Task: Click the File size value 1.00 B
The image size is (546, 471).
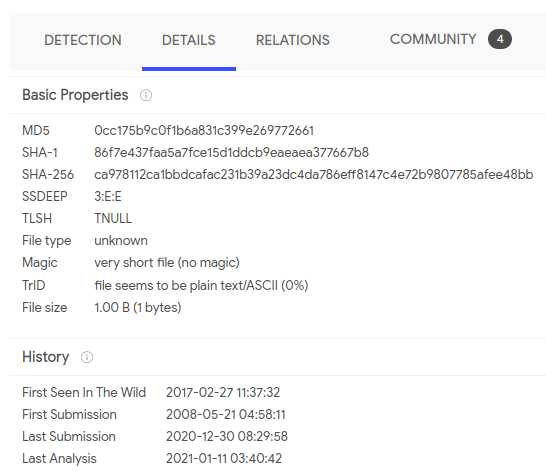Action: [x=138, y=307]
